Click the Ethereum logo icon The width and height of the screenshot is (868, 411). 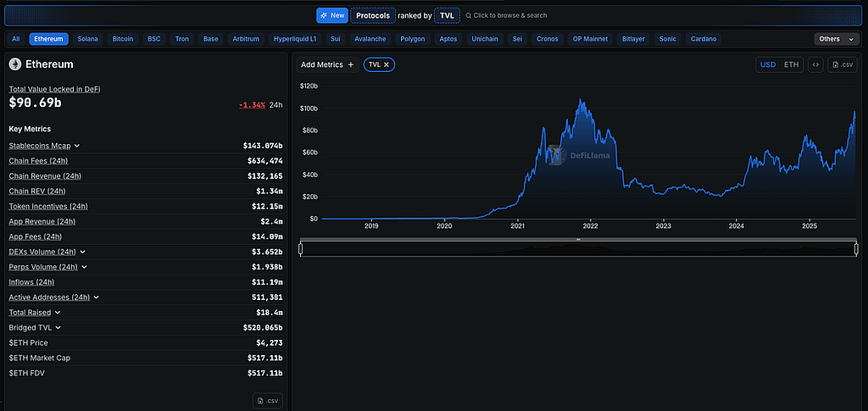point(15,64)
